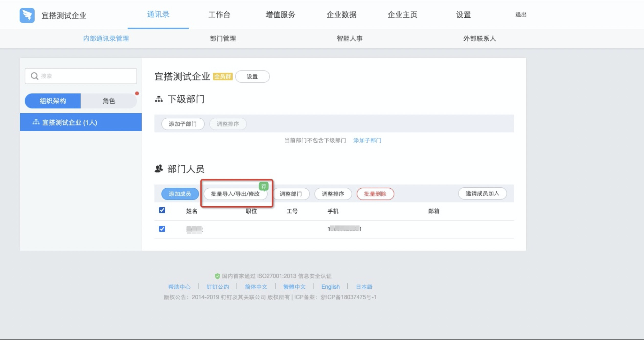644x340 pixels.
Task: Click the org tree icon beside 宜搭测试企业
Action: click(x=36, y=122)
